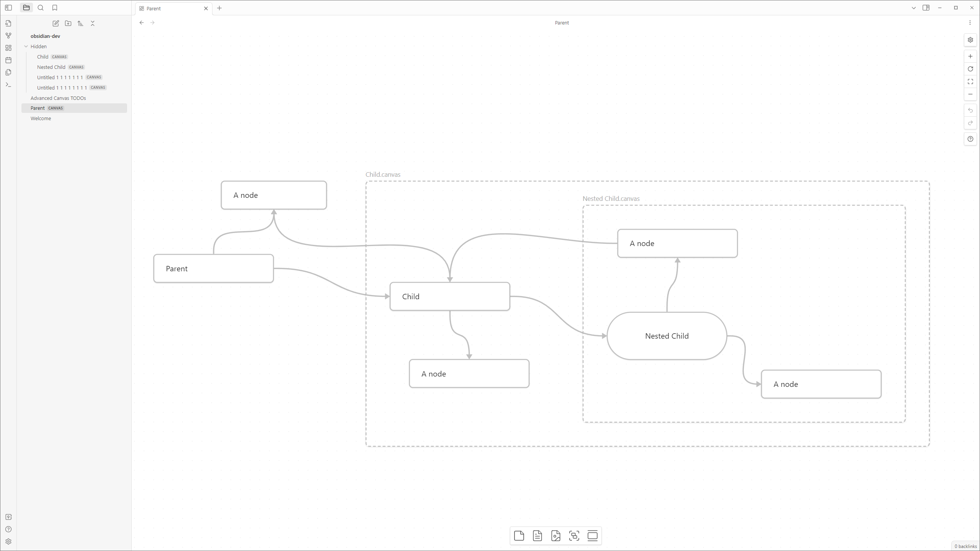This screenshot has width=980, height=551.
Task: Open Advanced Canvas TODOs note
Action: click(58, 98)
